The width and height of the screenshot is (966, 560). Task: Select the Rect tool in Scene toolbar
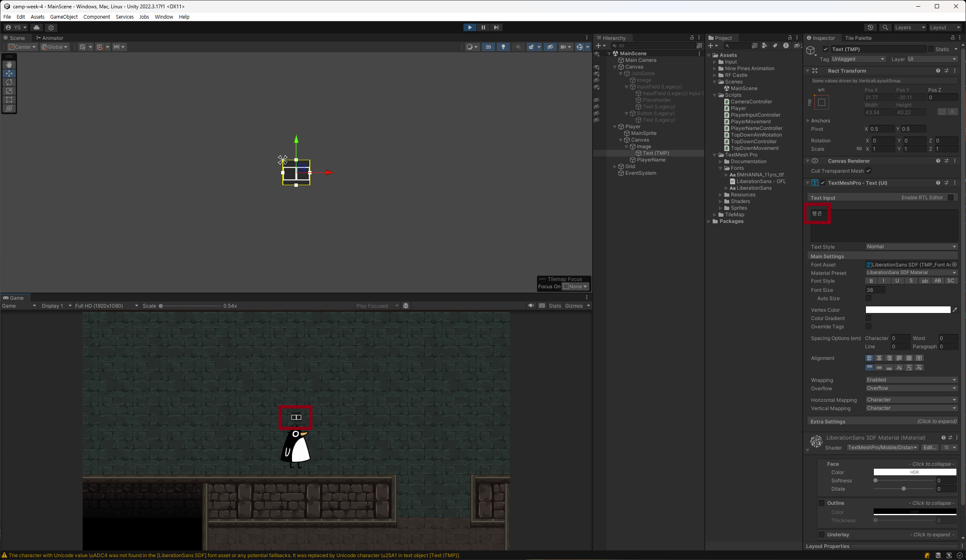click(x=9, y=100)
